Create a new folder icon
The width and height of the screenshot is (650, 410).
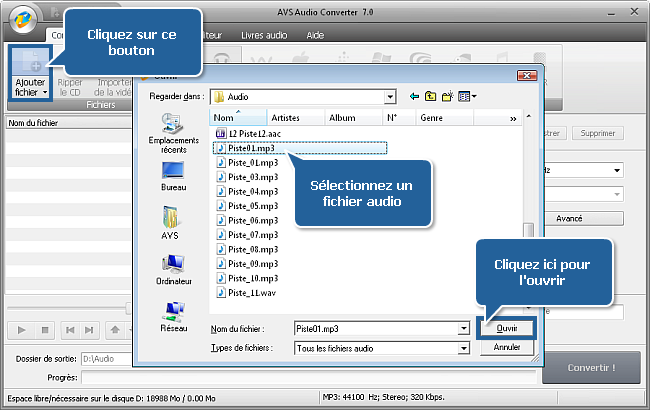[x=447, y=97]
